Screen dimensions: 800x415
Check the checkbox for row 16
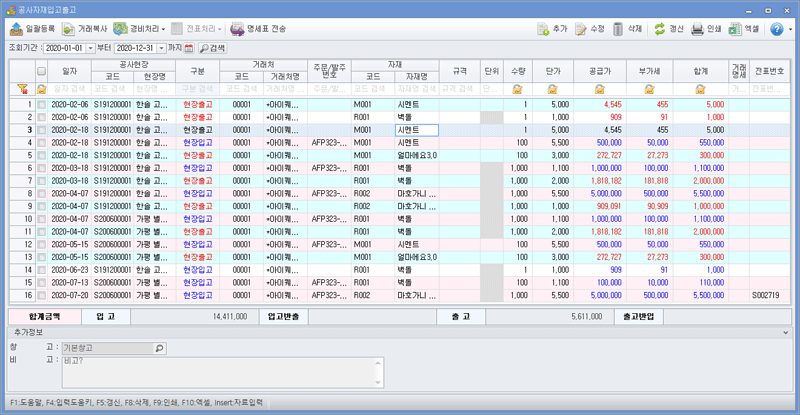[x=41, y=295]
